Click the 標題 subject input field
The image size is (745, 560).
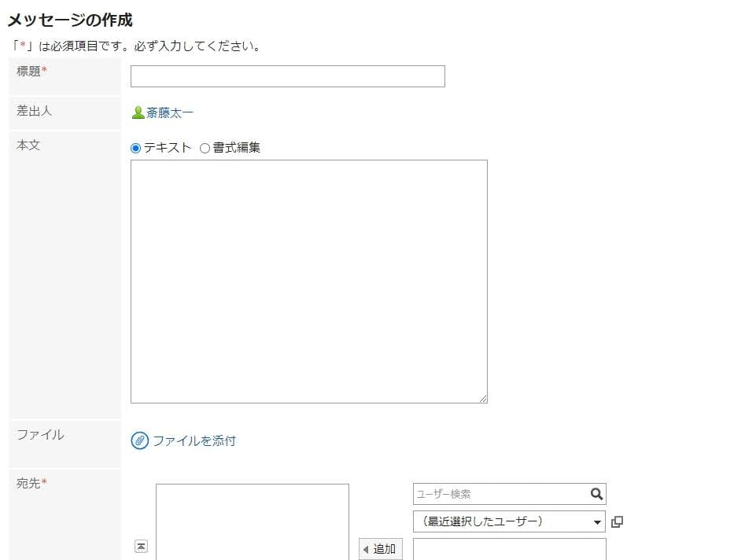(x=287, y=76)
